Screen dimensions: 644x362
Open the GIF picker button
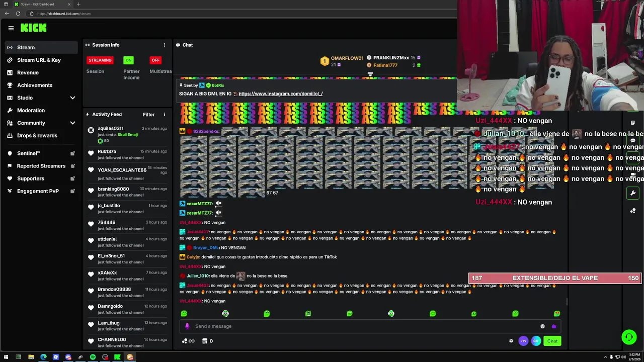click(x=536, y=341)
